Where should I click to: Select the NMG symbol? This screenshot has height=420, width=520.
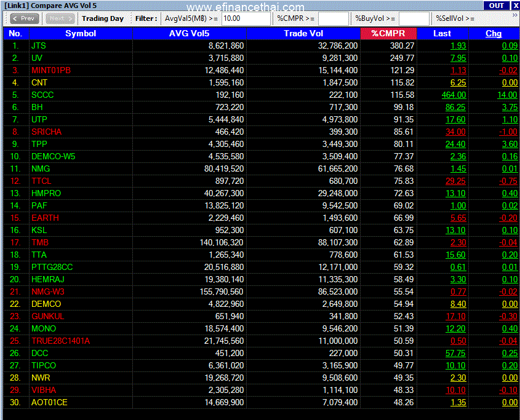tap(41, 168)
